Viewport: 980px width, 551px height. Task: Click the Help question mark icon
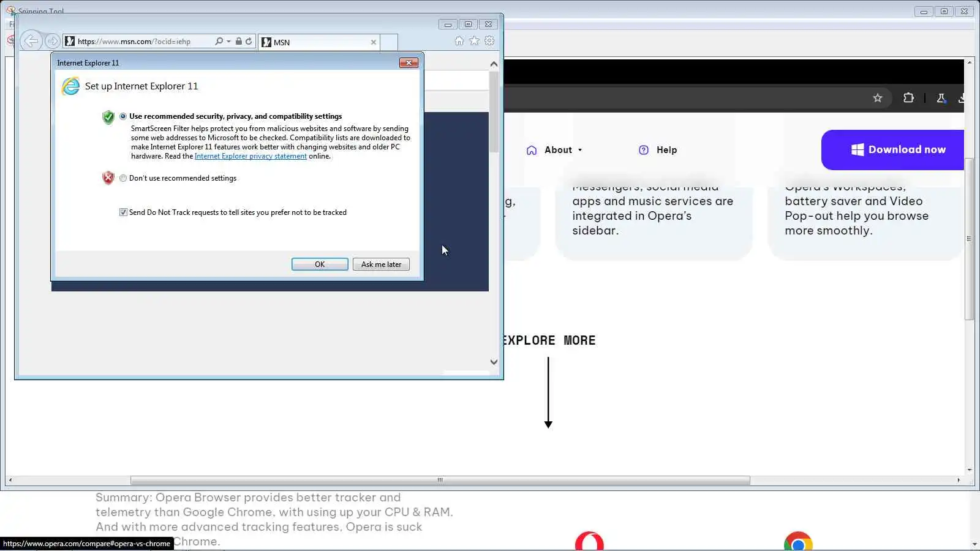click(644, 150)
